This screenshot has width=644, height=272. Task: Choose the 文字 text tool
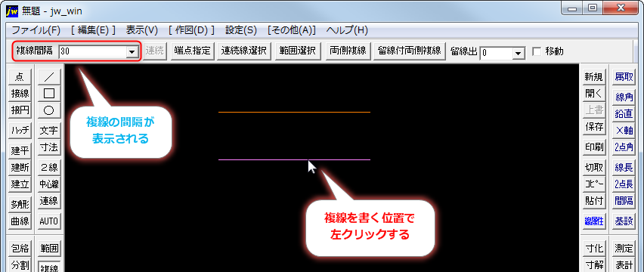[49, 131]
